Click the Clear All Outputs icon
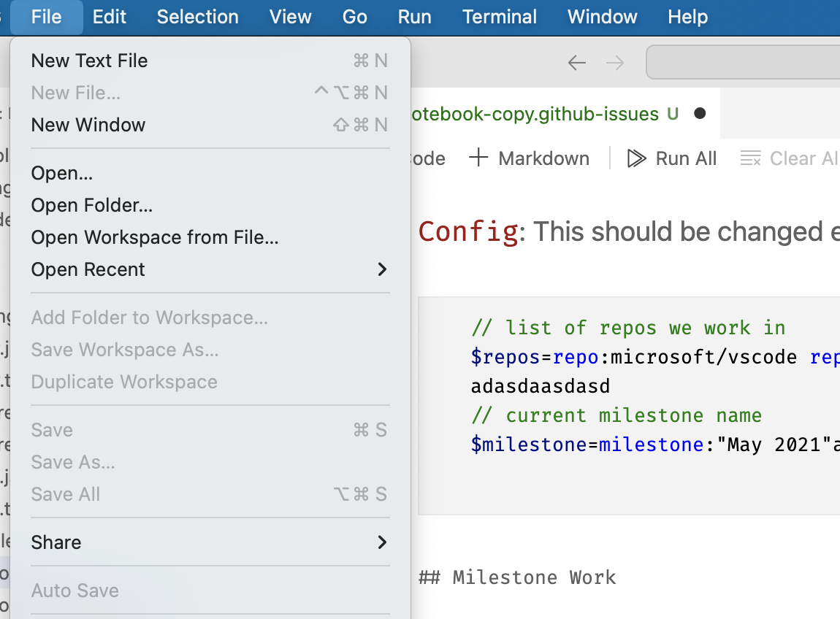Viewport: 840px width, 619px height. click(x=750, y=158)
